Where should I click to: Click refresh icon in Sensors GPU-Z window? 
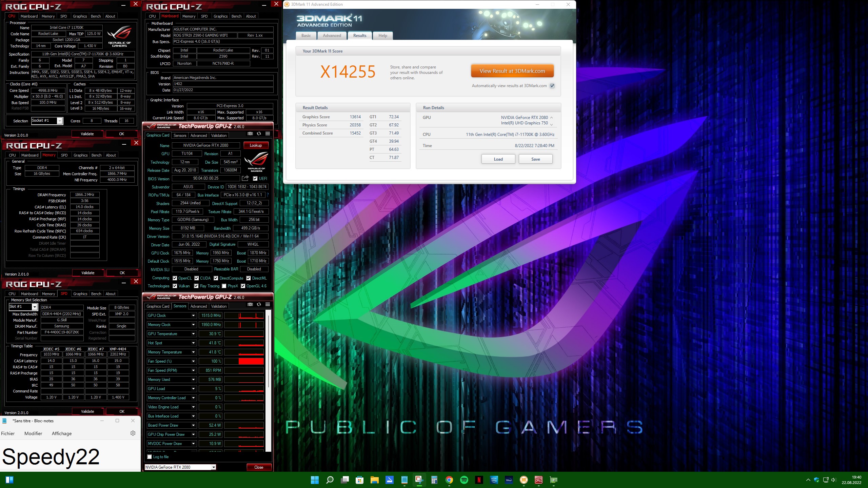point(259,305)
